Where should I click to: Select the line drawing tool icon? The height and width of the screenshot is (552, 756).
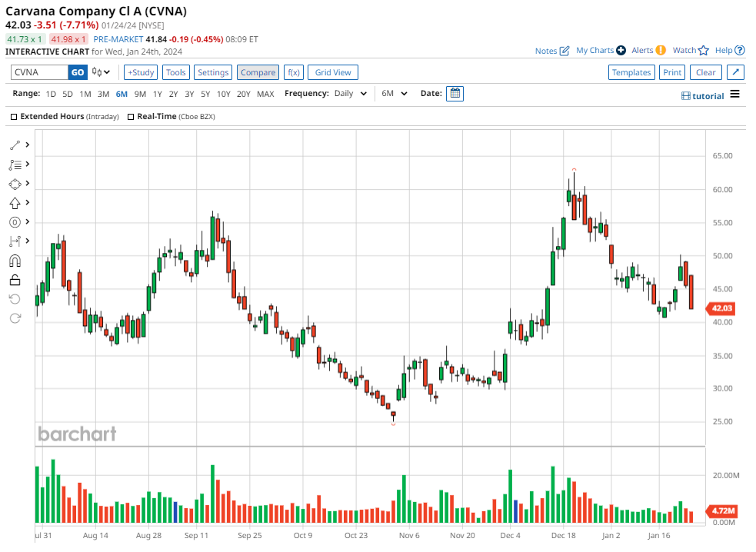coord(15,145)
